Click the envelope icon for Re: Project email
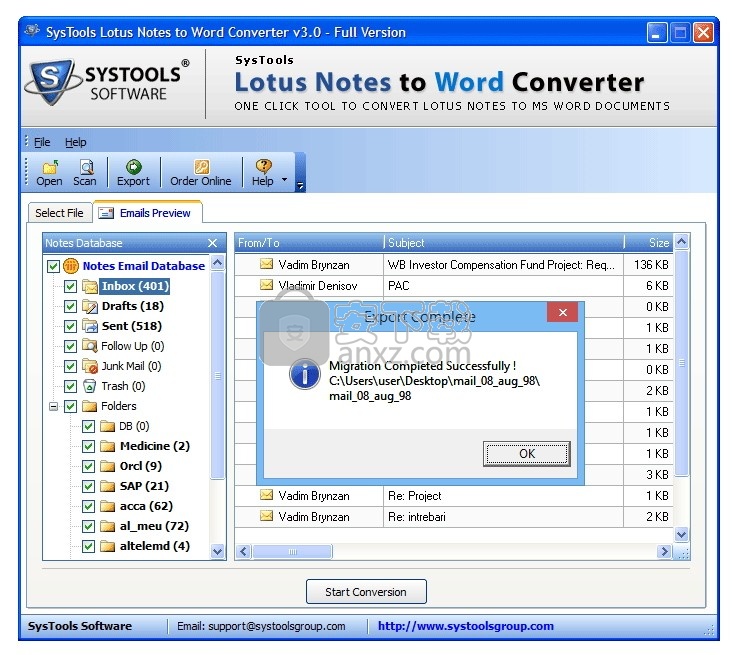 point(267,495)
